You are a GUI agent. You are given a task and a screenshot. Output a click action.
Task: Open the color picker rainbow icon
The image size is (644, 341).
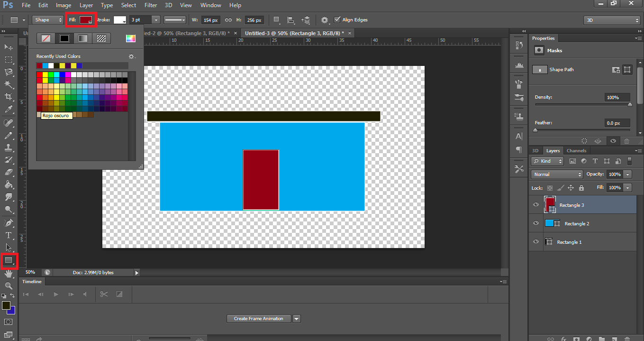tap(130, 38)
